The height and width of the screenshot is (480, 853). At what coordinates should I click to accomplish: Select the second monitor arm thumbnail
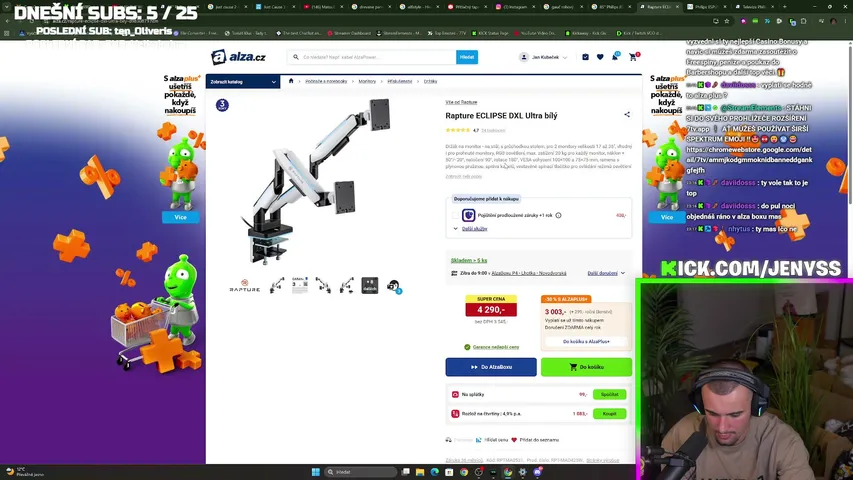tap(277, 285)
